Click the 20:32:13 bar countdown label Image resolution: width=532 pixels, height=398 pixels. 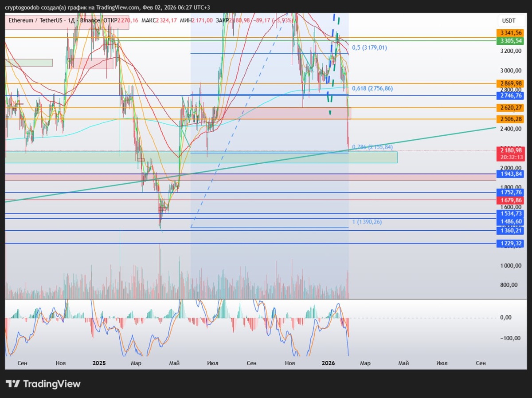pos(511,157)
